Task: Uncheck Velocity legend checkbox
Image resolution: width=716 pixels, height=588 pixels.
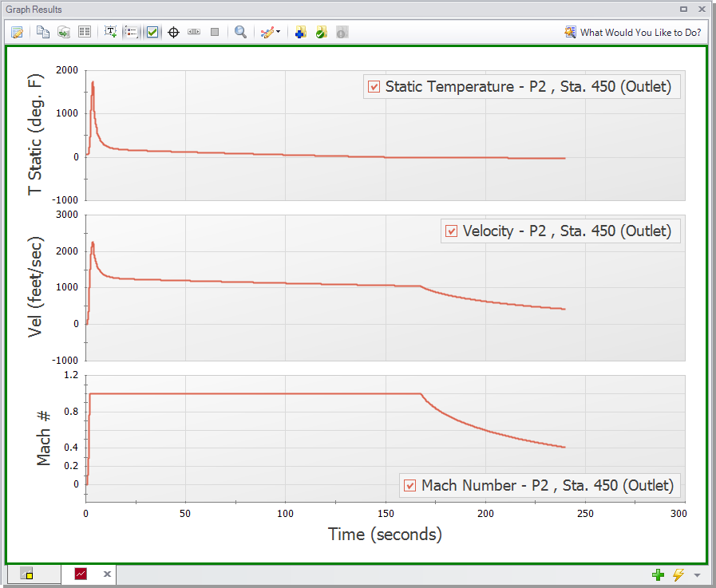Action: (x=452, y=231)
